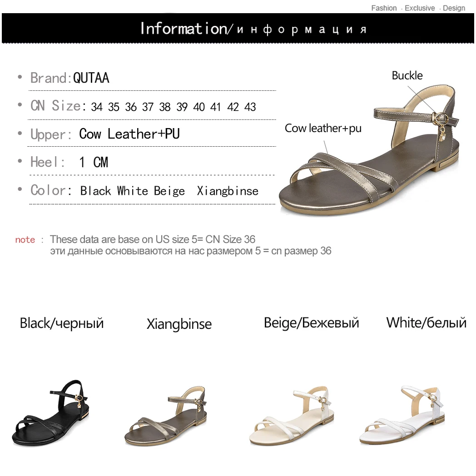This screenshot has height=476, width=476.
Task: Click the Cow leather+pu callout label
Action: (323, 129)
